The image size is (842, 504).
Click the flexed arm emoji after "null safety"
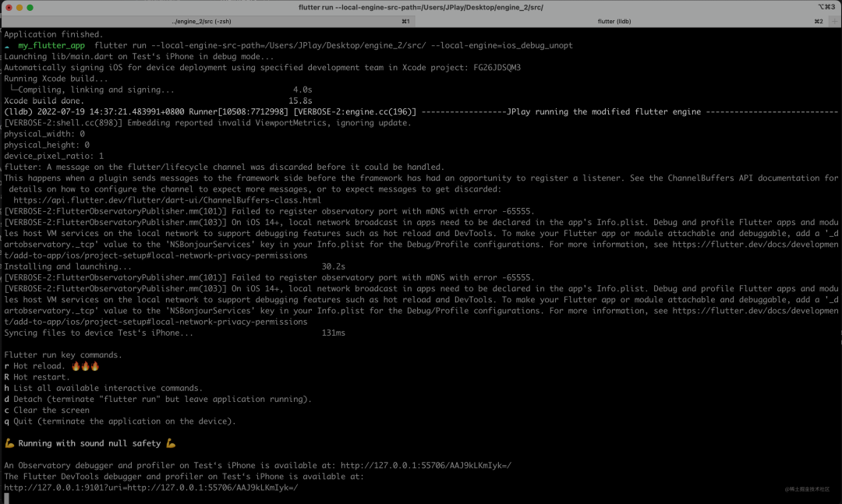pyautogui.click(x=171, y=443)
